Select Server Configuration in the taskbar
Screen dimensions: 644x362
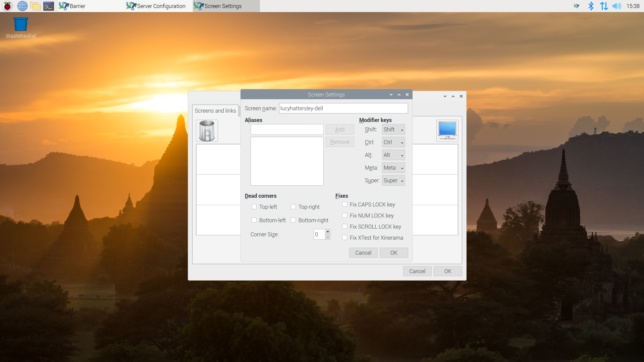(x=156, y=6)
